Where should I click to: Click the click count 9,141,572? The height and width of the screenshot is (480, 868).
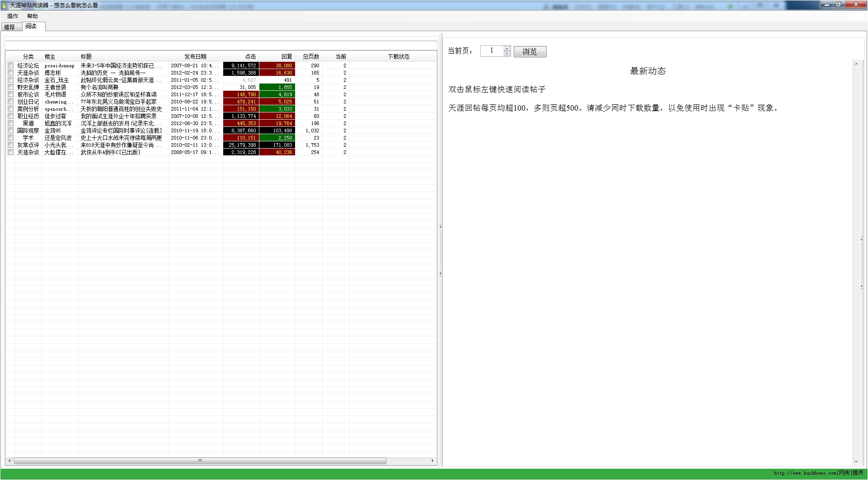(241, 65)
